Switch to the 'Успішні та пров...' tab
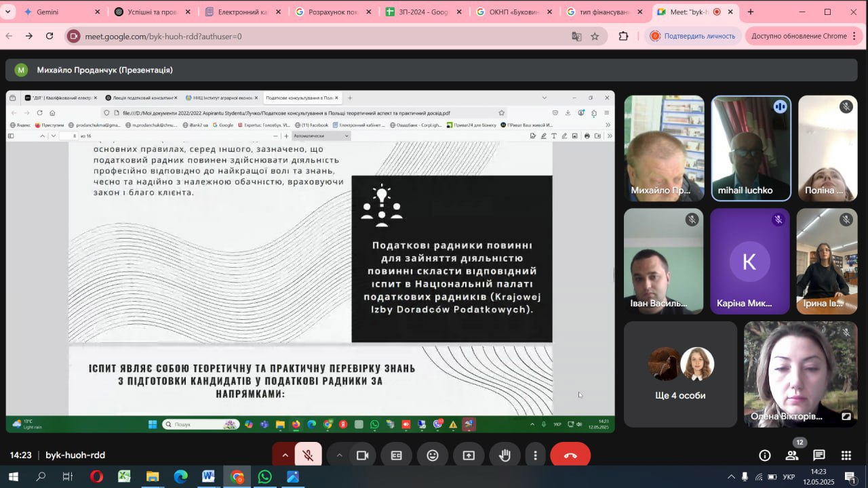Screen dimensions: 868x488 152,12
